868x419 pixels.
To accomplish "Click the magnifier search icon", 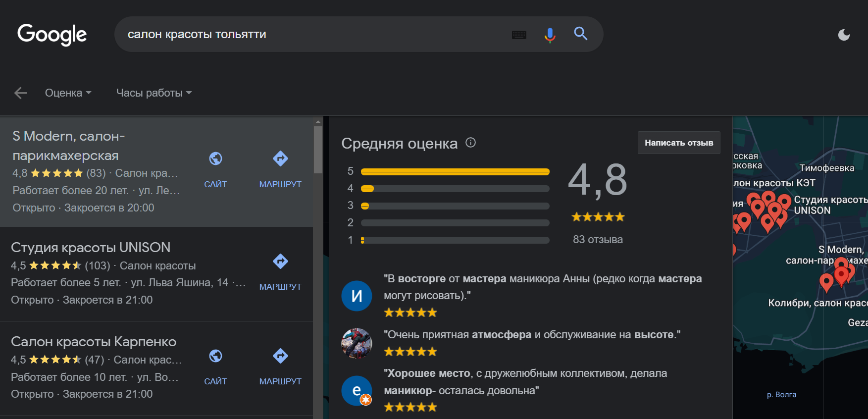I will [x=581, y=34].
